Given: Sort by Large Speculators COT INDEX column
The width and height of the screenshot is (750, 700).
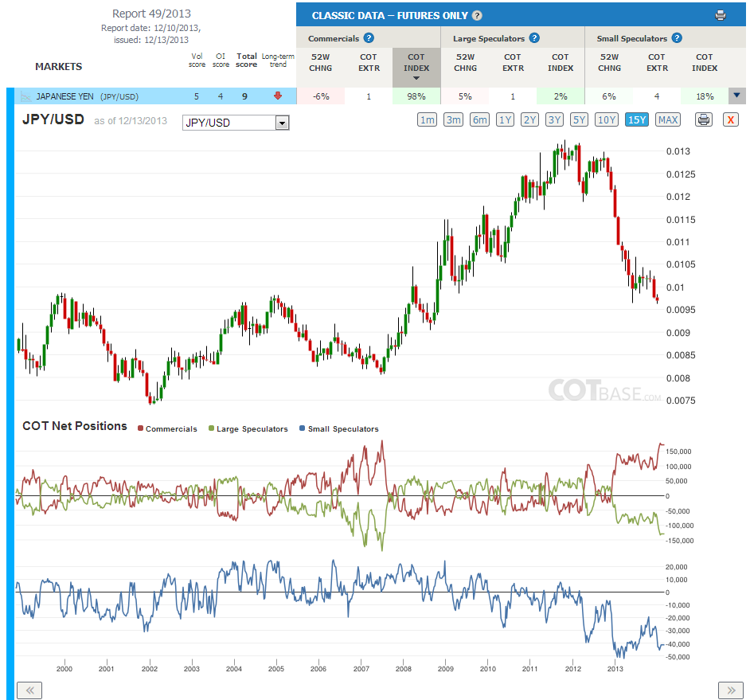Looking at the screenshot, I should coord(561,63).
